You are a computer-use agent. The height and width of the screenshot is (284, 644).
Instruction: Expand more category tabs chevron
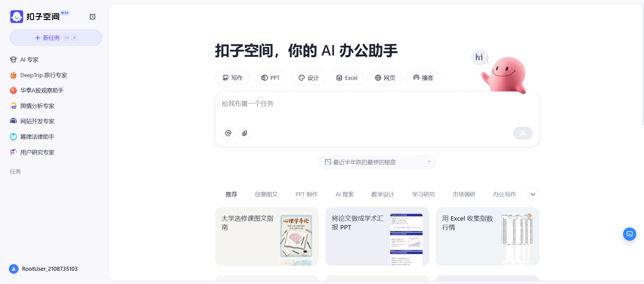click(533, 194)
